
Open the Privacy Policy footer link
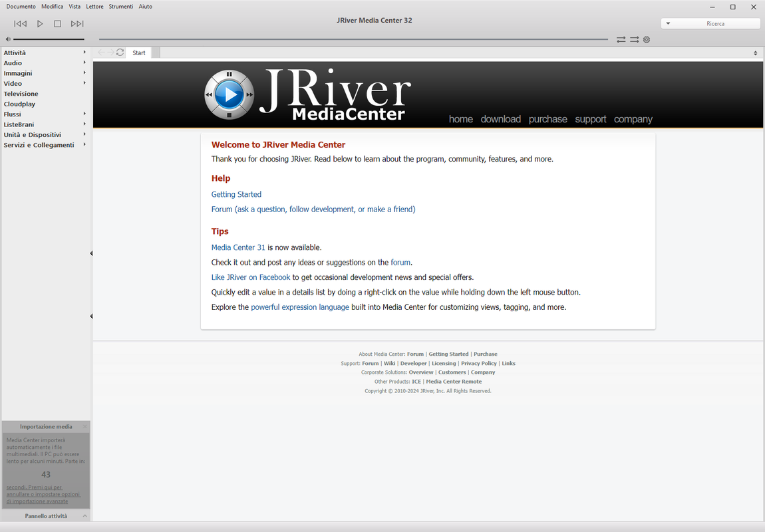478,363
